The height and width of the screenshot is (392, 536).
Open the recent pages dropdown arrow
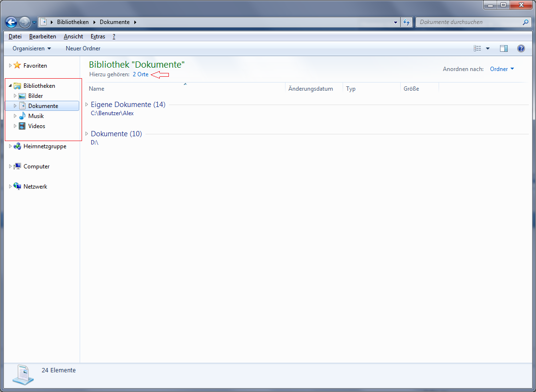(34, 23)
